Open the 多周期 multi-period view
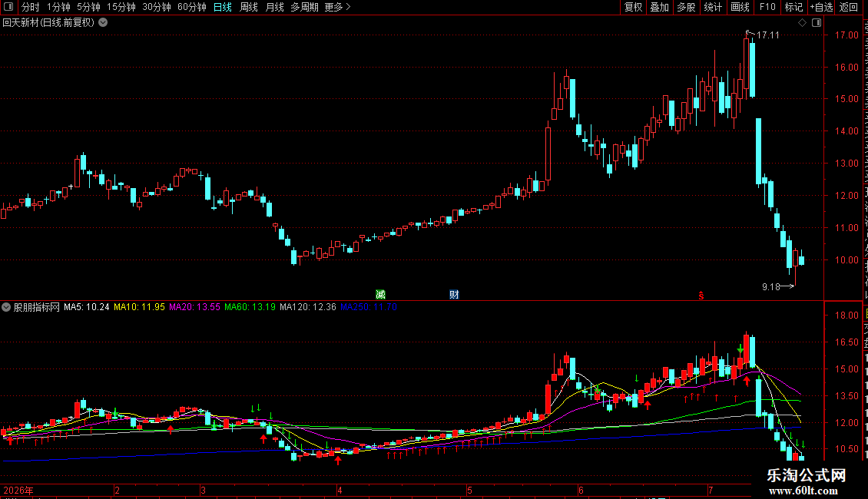 point(304,7)
